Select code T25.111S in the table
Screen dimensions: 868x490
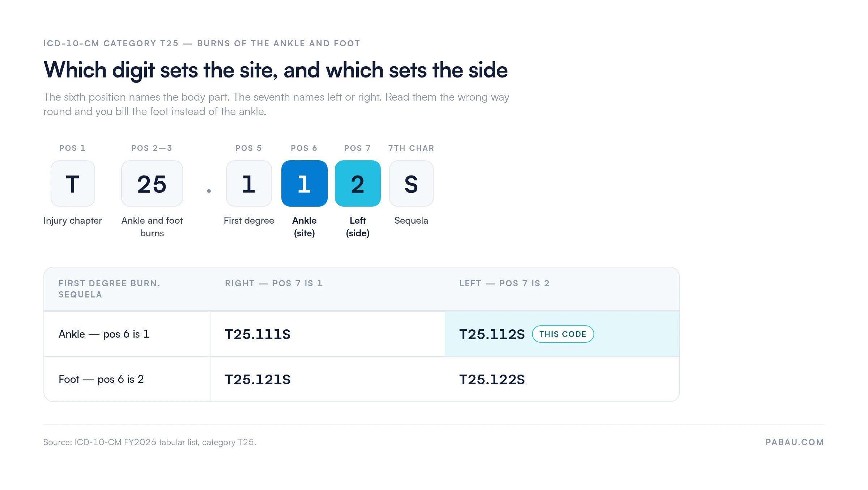click(258, 334)
